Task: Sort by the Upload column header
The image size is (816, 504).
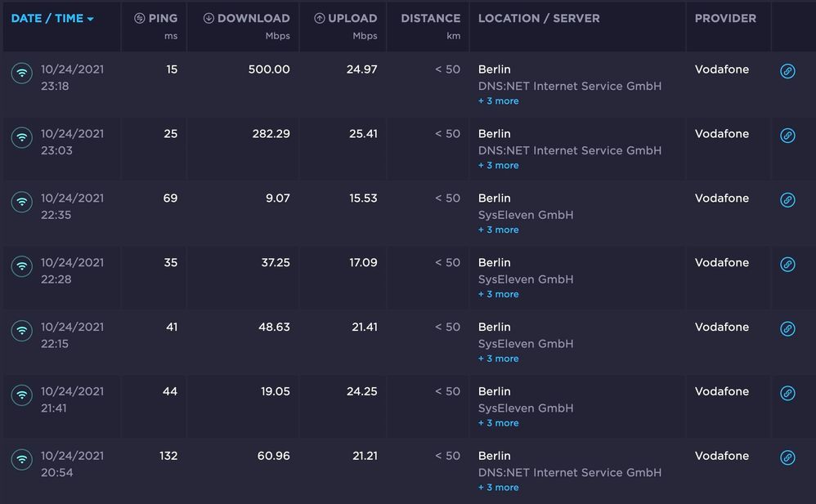Action: coord(345,19)
